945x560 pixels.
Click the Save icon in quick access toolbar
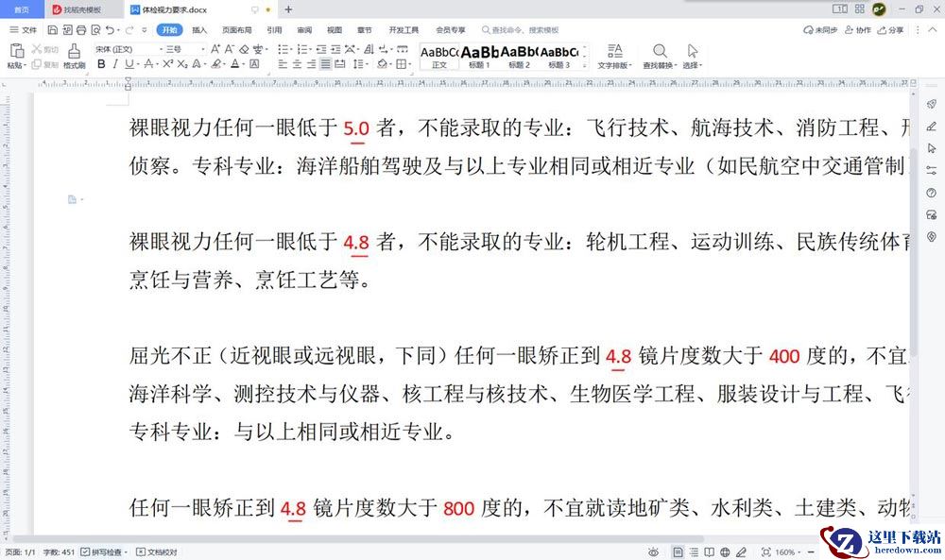(51, 30)
